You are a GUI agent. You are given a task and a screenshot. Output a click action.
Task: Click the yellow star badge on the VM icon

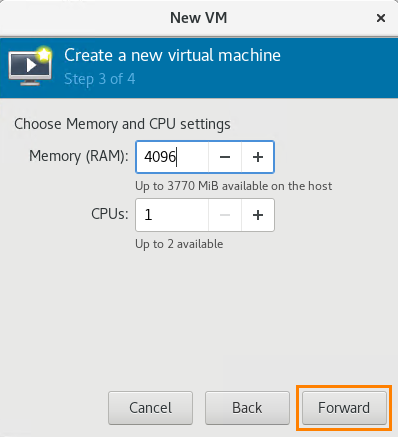pos(44,54)
